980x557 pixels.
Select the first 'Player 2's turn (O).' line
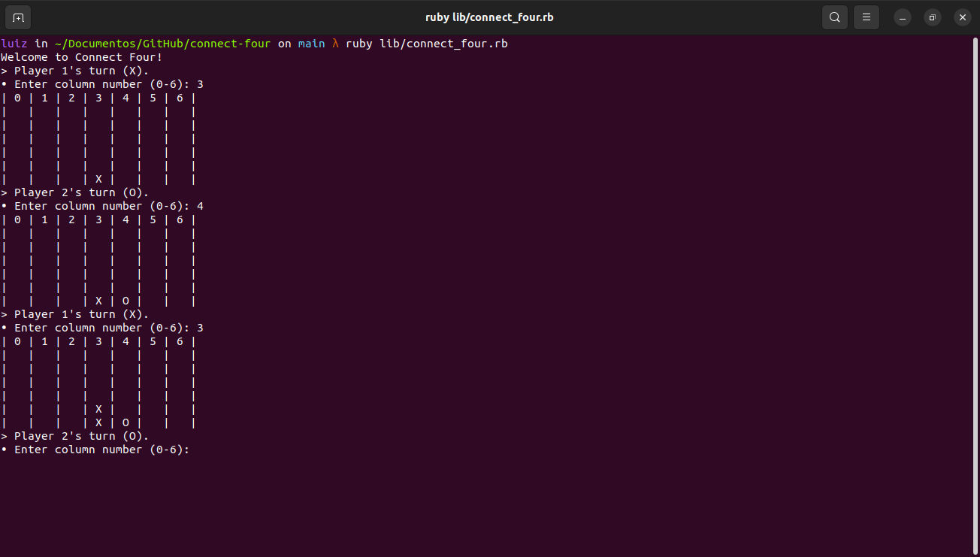pos(75,192)
